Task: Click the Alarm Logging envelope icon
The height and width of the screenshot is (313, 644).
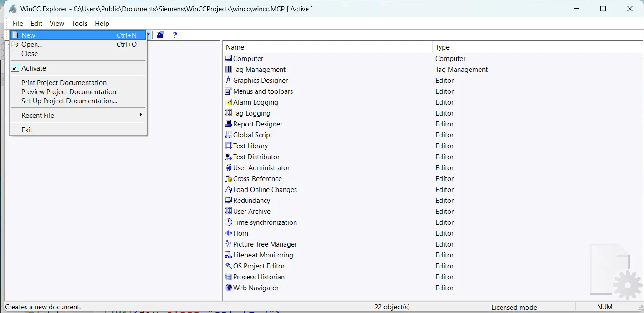Action: tap(229, 102)
